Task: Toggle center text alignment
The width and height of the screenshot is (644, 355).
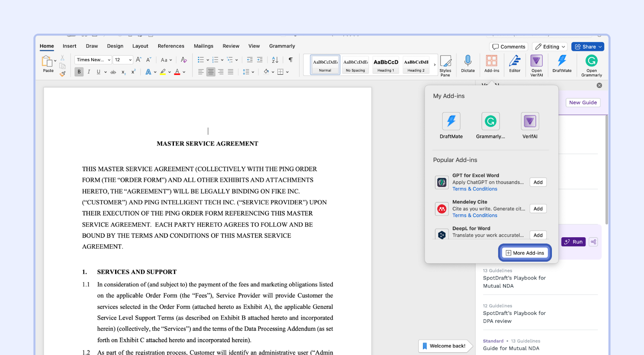Action: [x=211, y=72]
